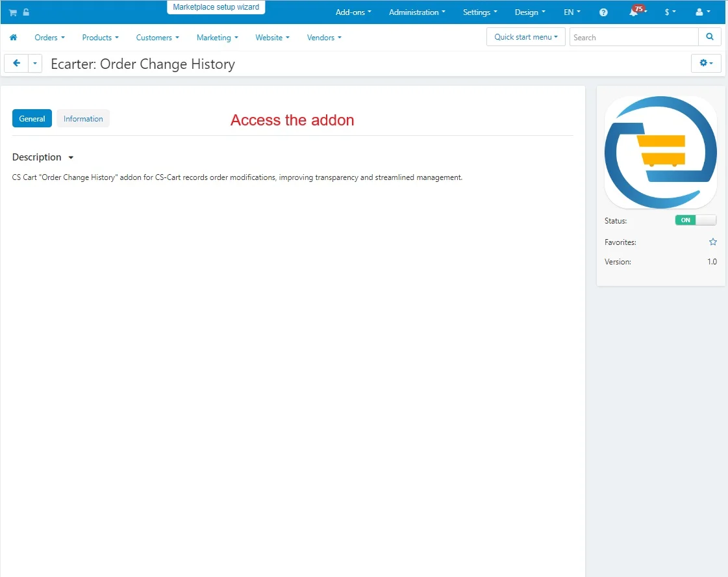Open the EN language selector
Image resolution: width=728 pixels, height=577 pixels.
572,12
